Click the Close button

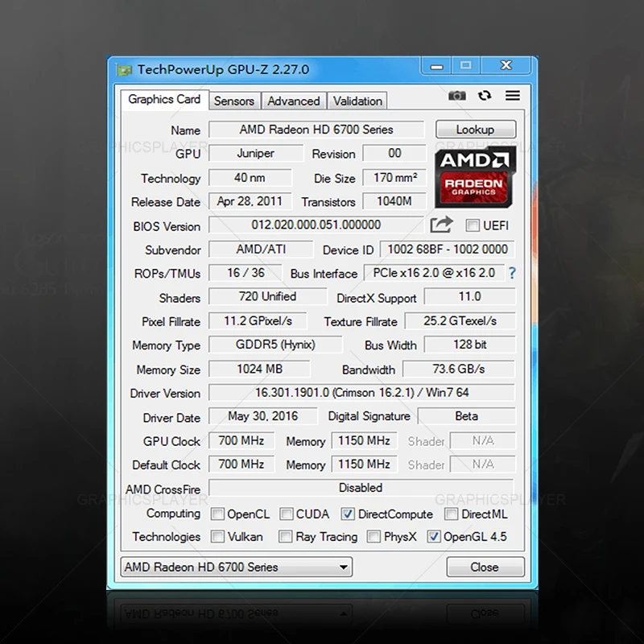pyautogui.click(x=485, y=567)
